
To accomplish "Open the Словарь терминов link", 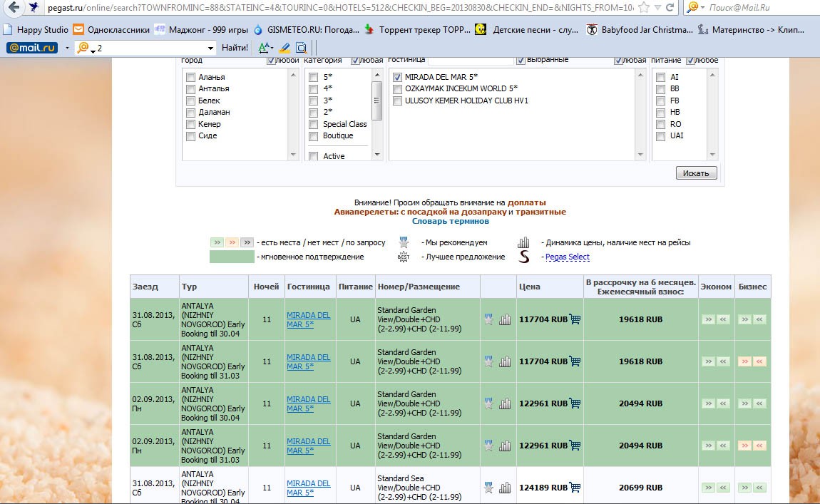I will click(450, 221).
